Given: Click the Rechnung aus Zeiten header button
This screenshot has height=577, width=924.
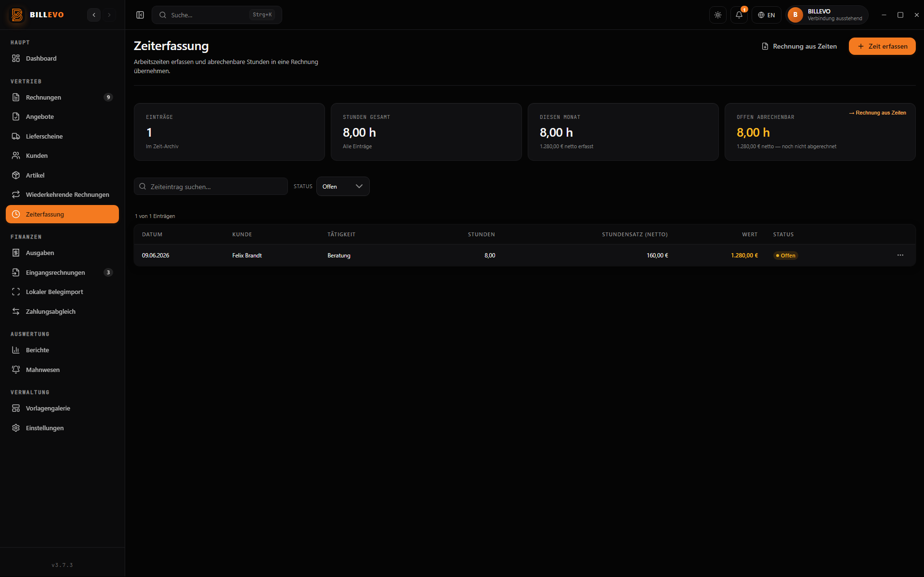Looking at the screenshot, I should click(799, 46).
